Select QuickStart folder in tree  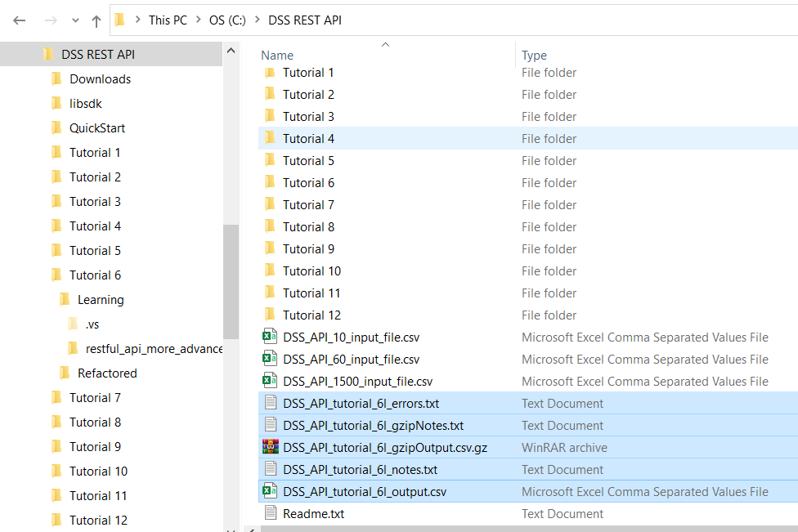click(97, 128)
